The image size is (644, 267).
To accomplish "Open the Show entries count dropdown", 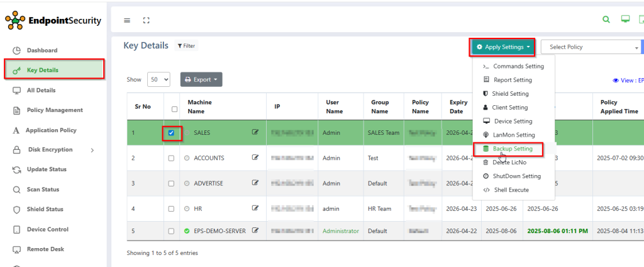I will click(x=158, y=79).
